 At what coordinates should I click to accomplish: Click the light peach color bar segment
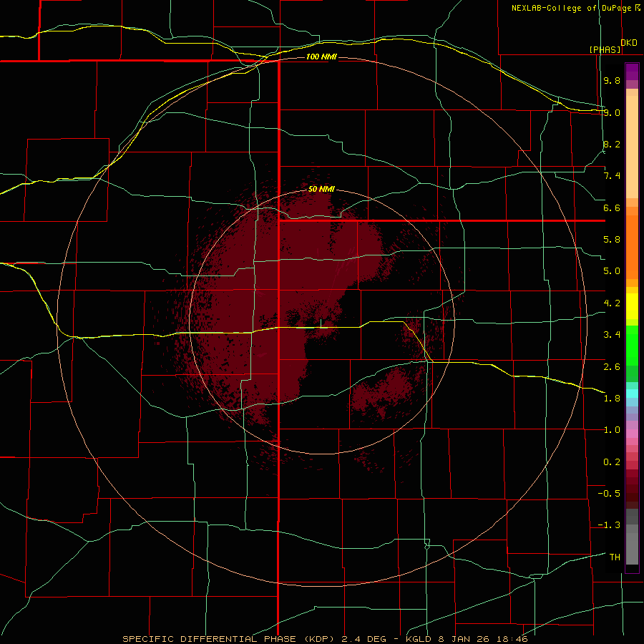(x=632, y=147)
